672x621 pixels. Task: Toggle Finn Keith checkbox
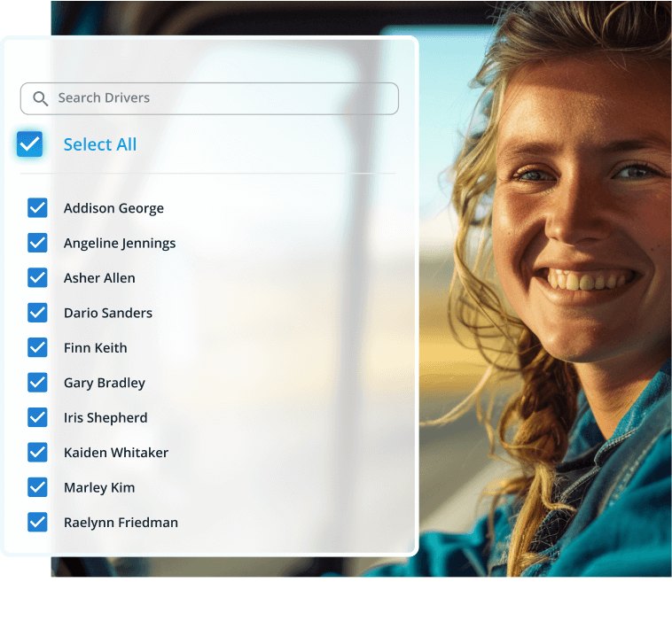pos(37,347)
